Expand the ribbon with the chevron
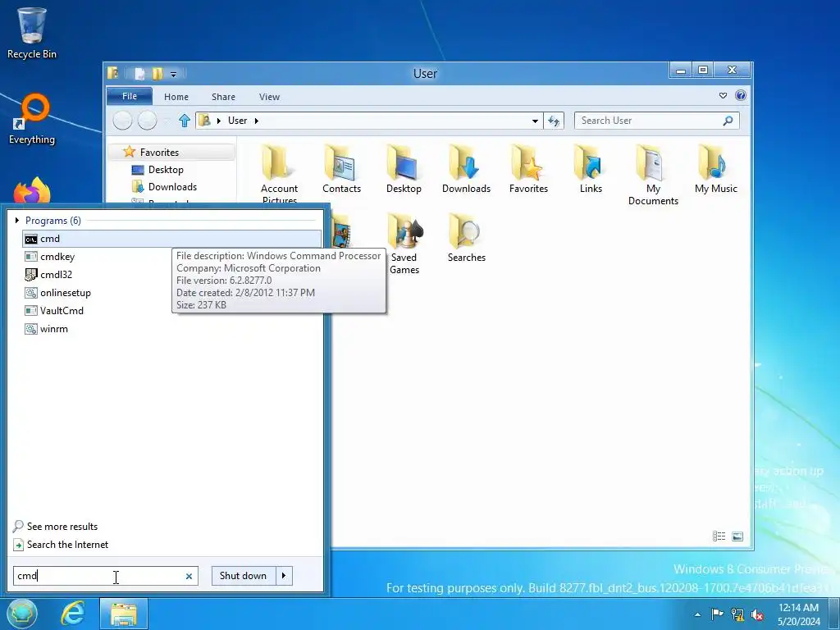Image resolution: width=840 pixels, height=630 pixels. click(x=724, y=96)
